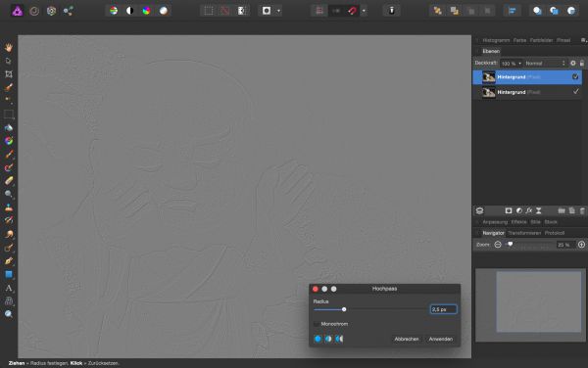
Task: Apply Auto Levels from toolbar
Action: [x=114, y=11]
